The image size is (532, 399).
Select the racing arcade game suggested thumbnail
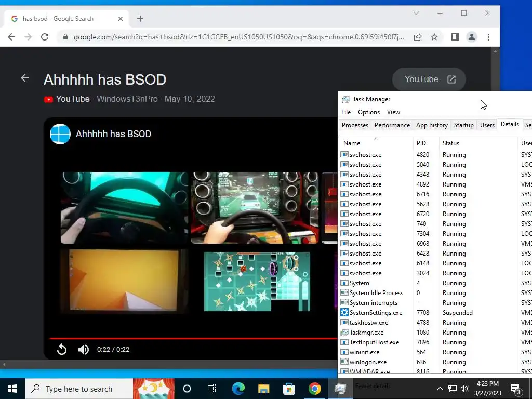255,208
